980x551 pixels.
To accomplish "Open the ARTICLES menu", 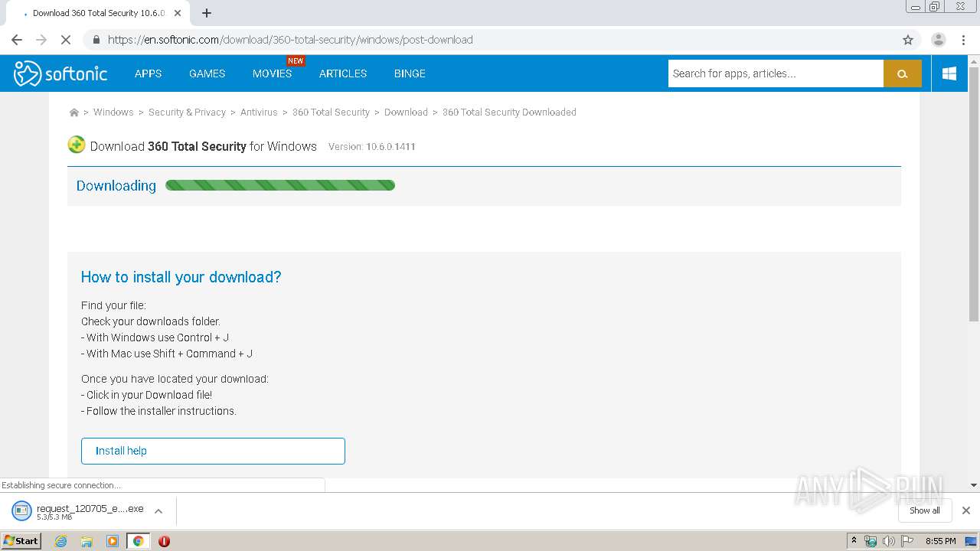I will tap(342, 73).
